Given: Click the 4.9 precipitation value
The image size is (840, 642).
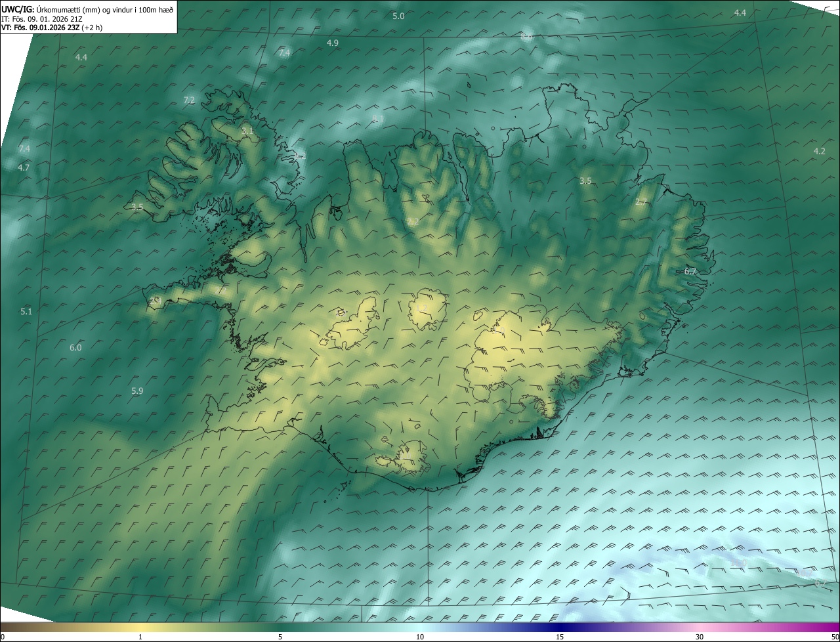Looking at the screenshot, I should click(x=333, y=43).
